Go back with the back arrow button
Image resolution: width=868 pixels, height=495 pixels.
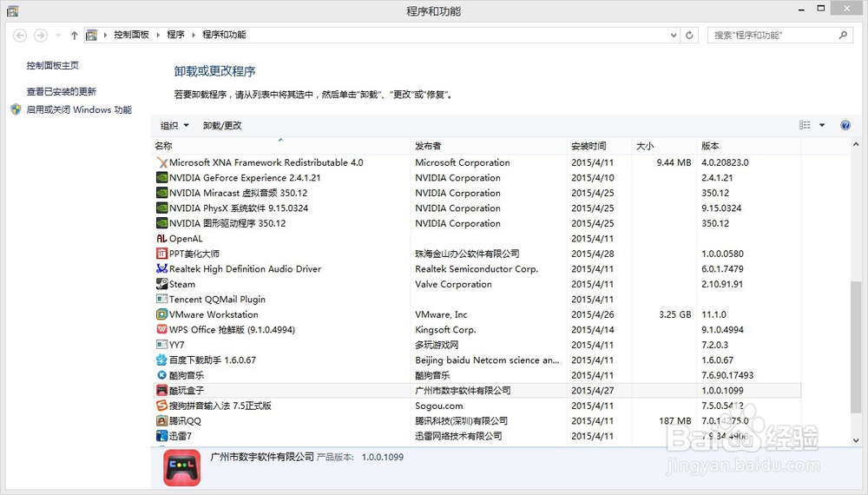point(20,36)
